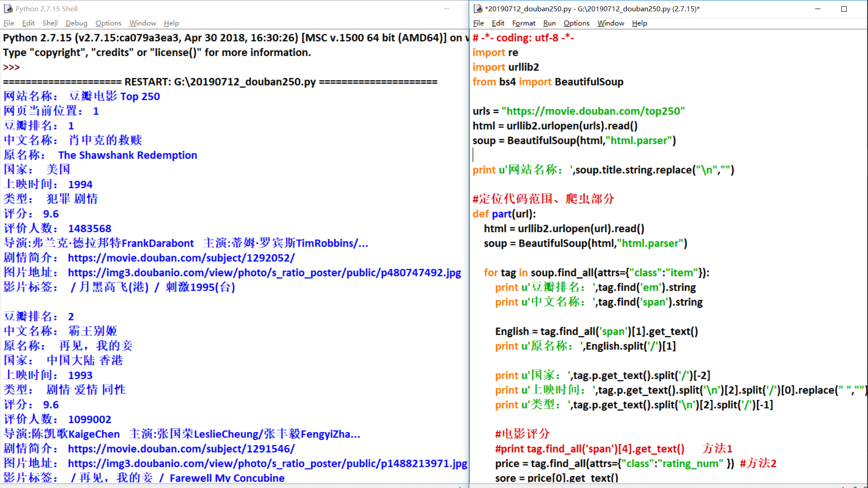The image size is (868, 488).
Task: Open the editor's Help menu
Action: pos(639,23)
